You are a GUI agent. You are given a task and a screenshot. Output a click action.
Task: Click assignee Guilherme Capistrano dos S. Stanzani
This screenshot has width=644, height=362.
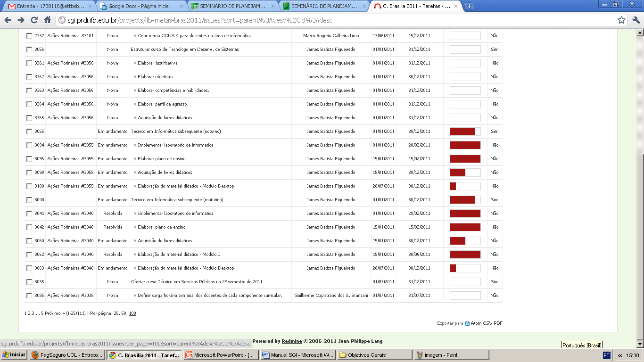[x=331, y=296]
